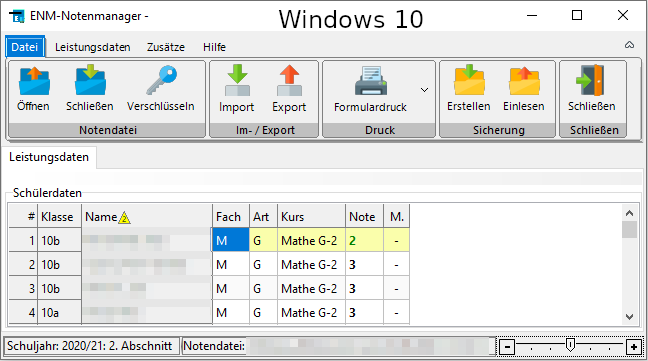648x361 pixels.
Task: Click Kurs cell Mathe G-2 in row 1
Action: click(x=311, y=240)
